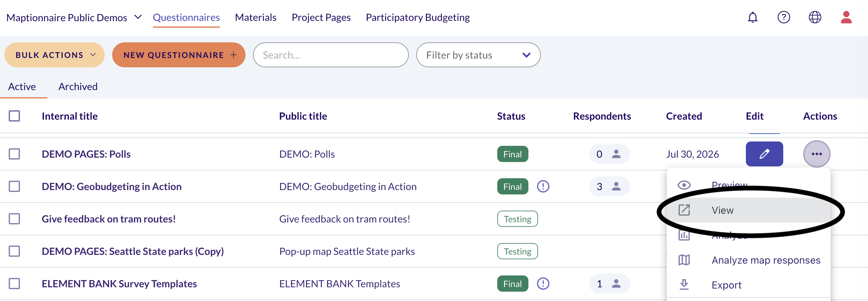The height and width of the screenshot is (301, 868).
Task: Open the Filter by status dropdown
Action: coord(478,55)
